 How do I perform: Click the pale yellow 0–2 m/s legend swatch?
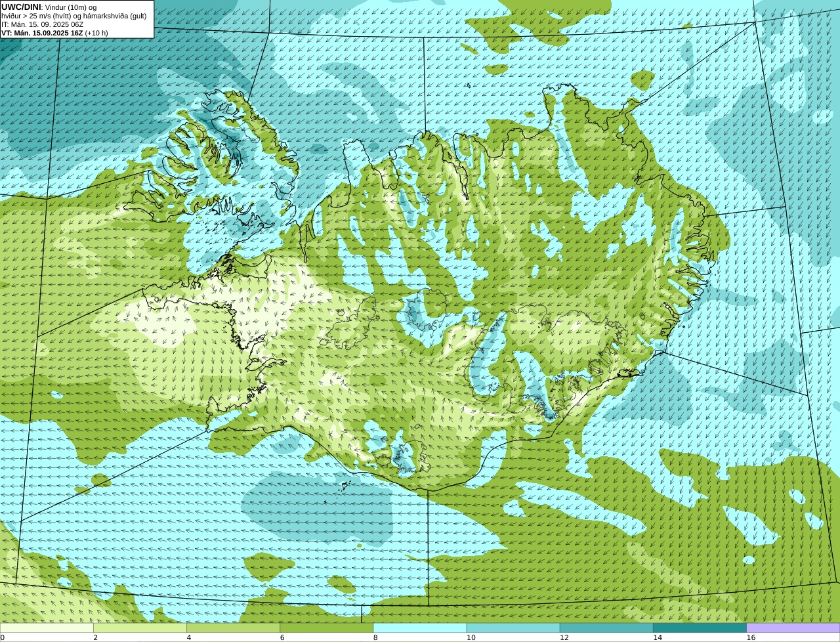tap(47, 628)
